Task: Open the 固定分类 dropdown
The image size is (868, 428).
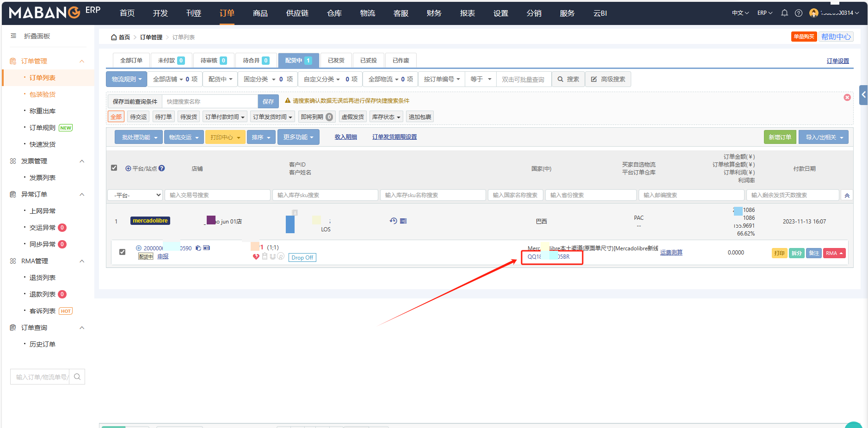Action: (x=268, y=79)
